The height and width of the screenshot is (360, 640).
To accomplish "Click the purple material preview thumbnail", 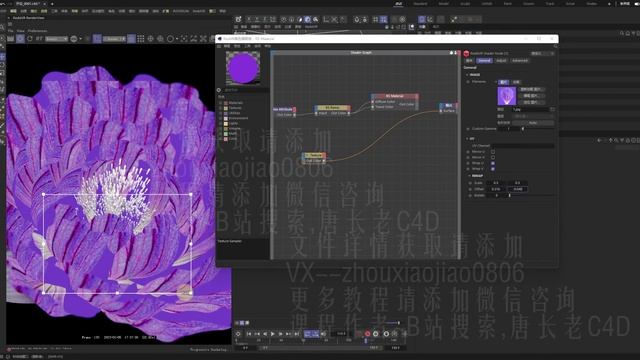I will tap(243, 68).
